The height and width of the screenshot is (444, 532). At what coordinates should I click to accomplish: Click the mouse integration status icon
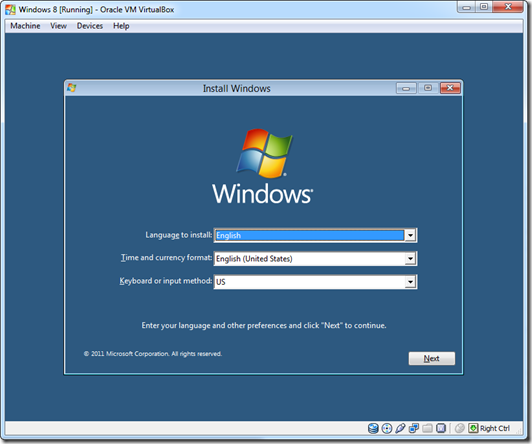click(x=460, y=428)
